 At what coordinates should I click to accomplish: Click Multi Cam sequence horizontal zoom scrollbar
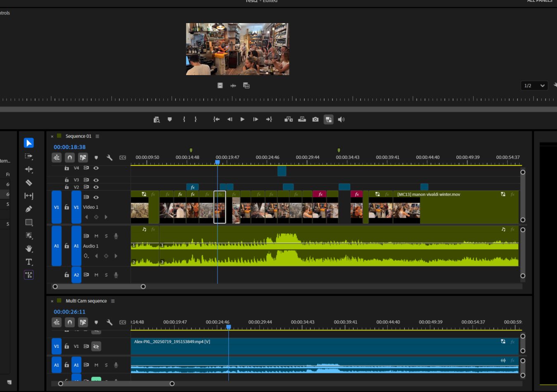point(116,384)
